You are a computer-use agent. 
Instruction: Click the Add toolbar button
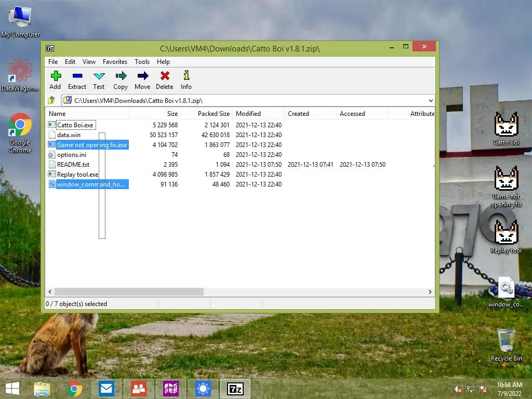pyautogui.click(x=55, y=81)
